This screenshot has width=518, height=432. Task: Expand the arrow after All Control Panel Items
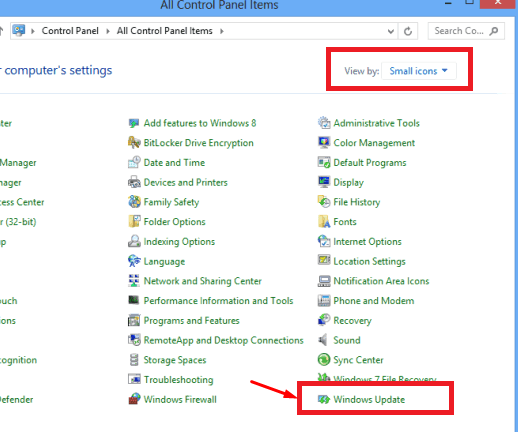[x=222, y=31]
